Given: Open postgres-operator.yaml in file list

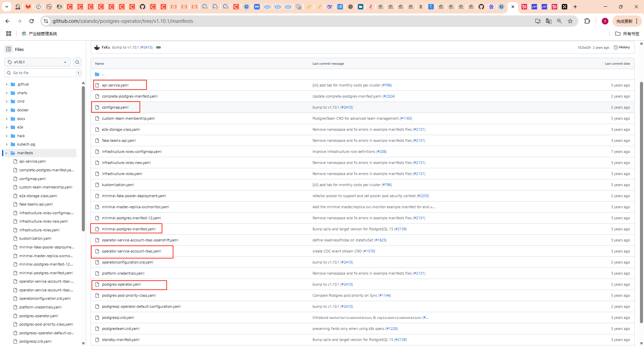Looking at the screenshot, I should click(x=121, y=284).
